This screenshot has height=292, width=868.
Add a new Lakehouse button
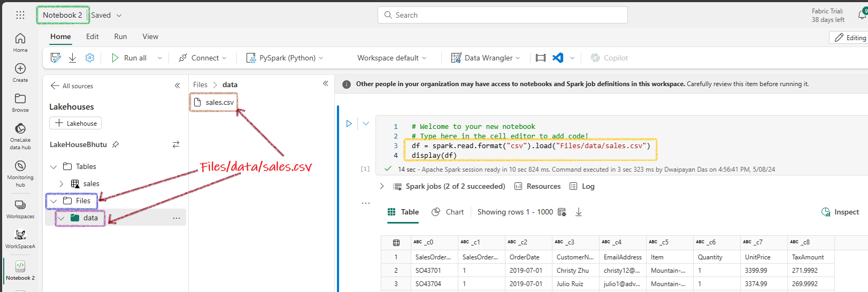[x=75, y=123]
